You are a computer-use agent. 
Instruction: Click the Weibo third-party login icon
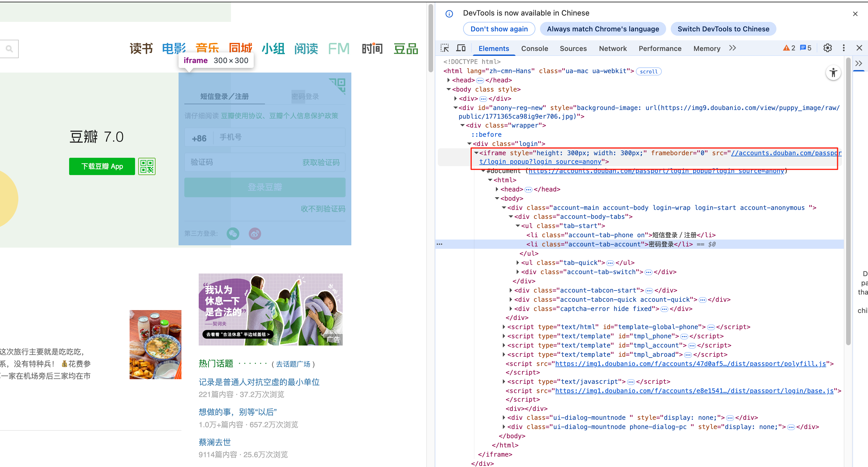255,233
